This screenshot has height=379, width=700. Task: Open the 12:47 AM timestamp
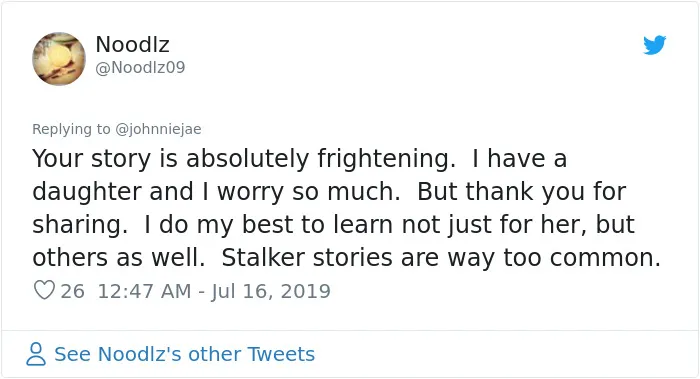[144, 291]
